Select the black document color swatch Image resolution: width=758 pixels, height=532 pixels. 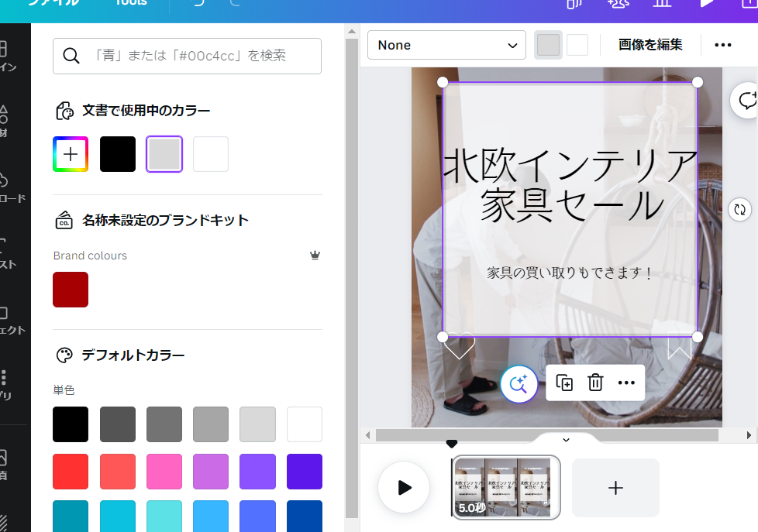coord(118,154)
